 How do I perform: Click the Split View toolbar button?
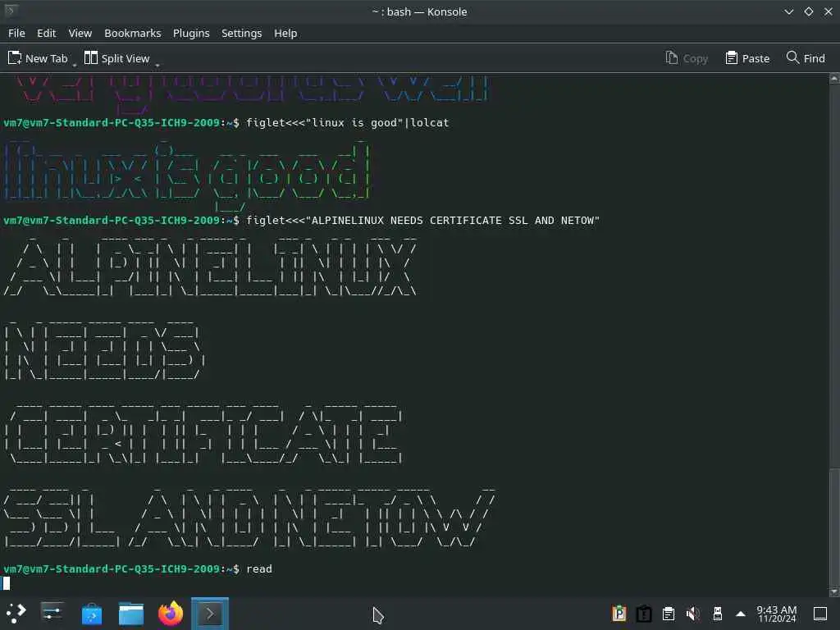click(116, 58)
